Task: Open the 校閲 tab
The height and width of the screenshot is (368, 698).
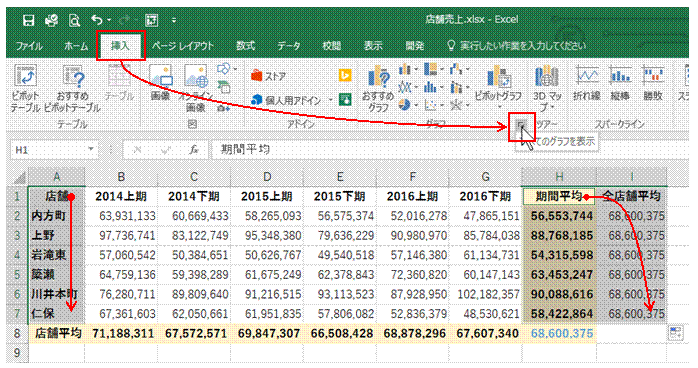Action: [x=332, y=46]
